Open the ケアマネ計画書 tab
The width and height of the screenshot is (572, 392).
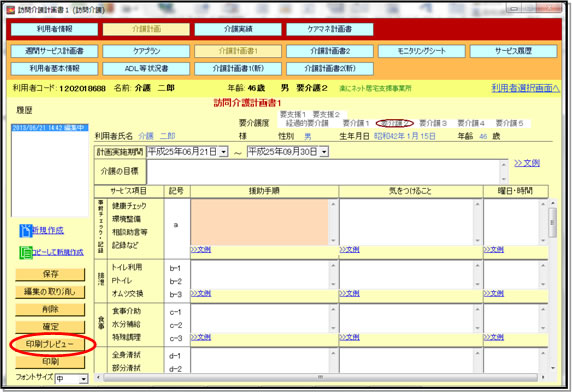[x=330, y=29]
